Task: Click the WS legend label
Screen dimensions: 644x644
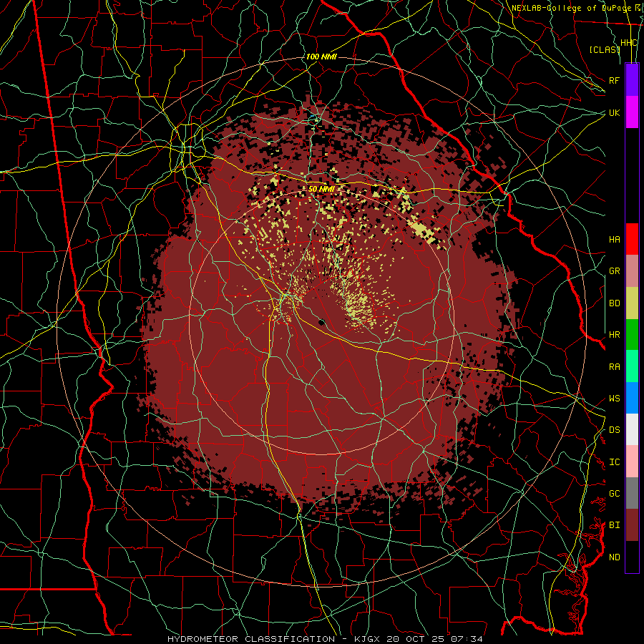Action: (615, 399)
